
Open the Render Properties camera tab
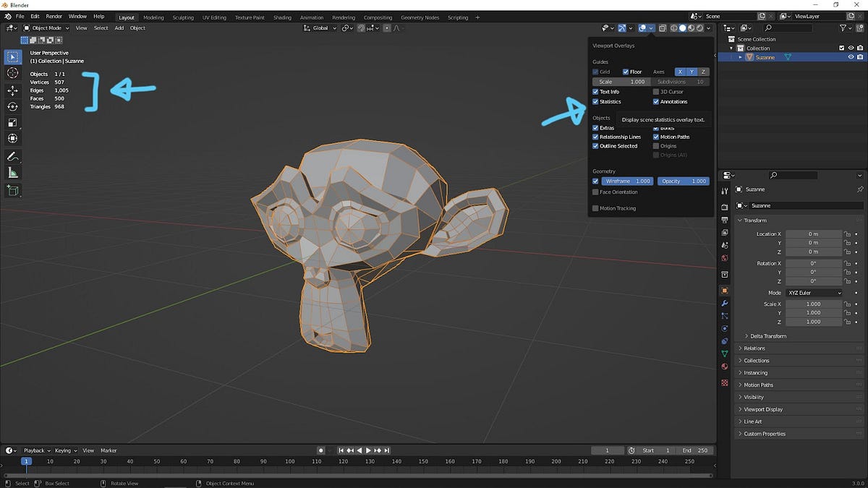(x=724, y=207)
